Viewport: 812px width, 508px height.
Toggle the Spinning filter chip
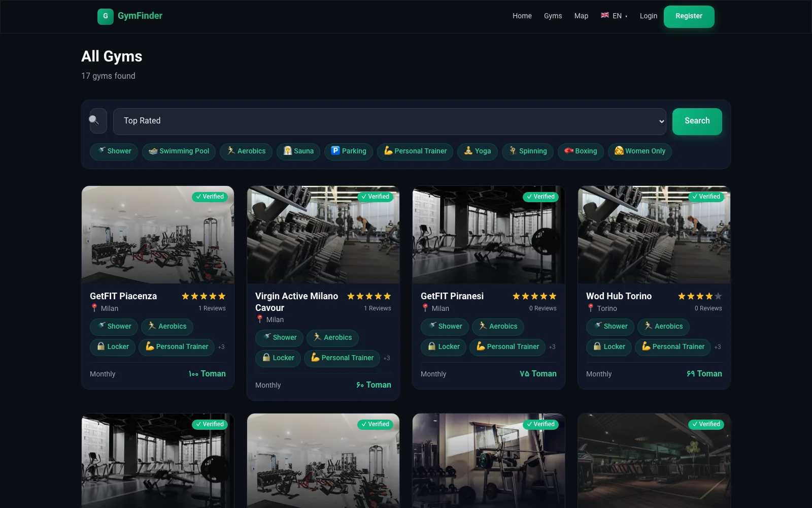tap(527, 151)
